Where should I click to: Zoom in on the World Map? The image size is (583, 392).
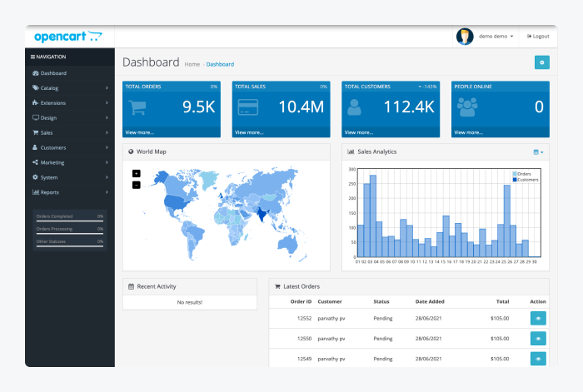click(137, 173)
